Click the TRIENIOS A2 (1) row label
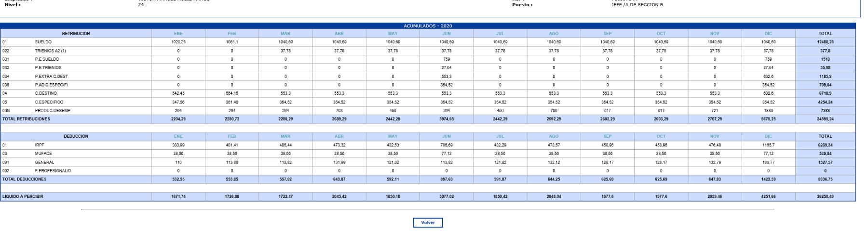Screen dimensions: 868x245 (x=50, y=51)
